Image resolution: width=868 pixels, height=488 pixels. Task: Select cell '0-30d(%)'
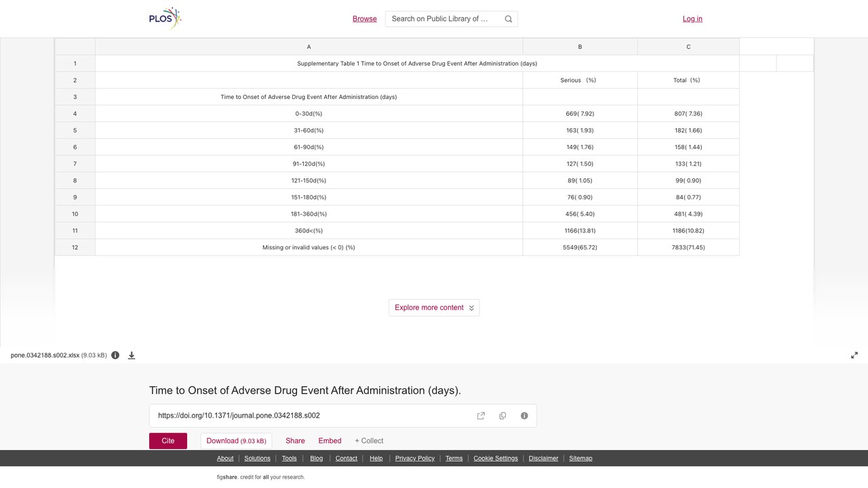309,114
